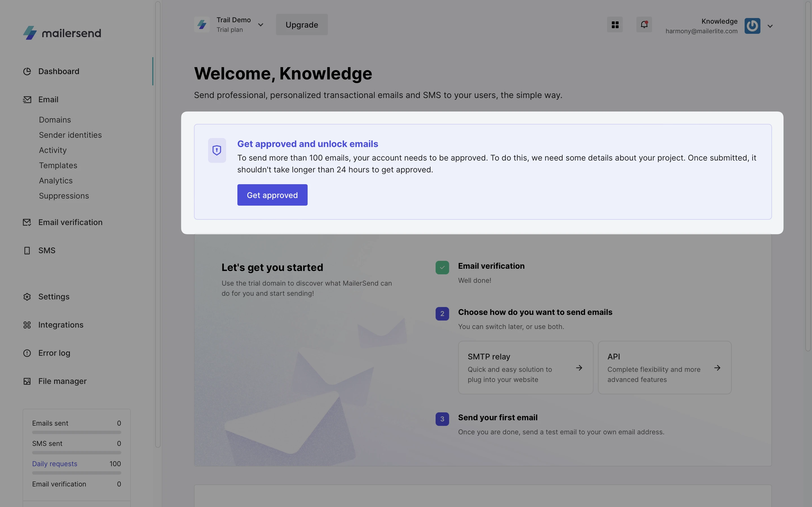Viewport: 812px width, 507px height.
Task: Expand the user account menu chevron
Action: [x=770, y=26]
